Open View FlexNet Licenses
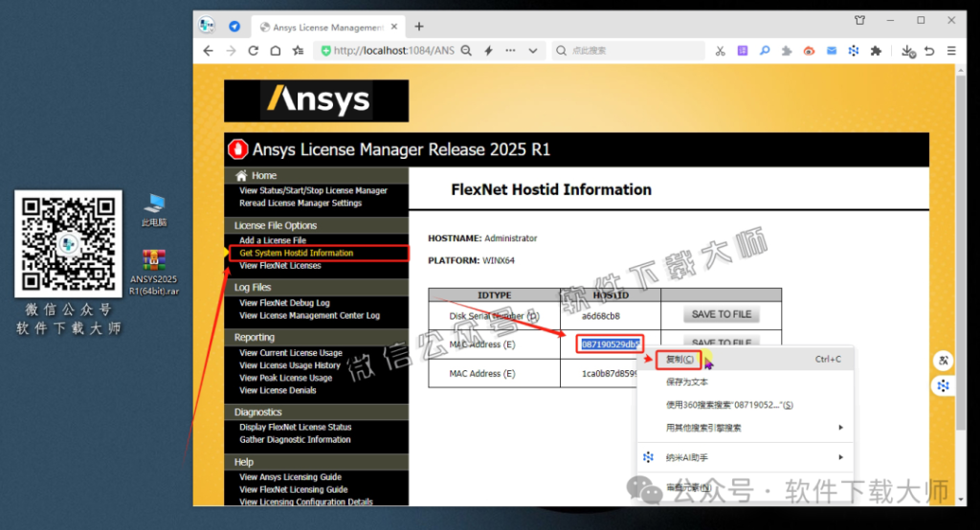Screen dimensions: 980x530 (x=280, y=266)
